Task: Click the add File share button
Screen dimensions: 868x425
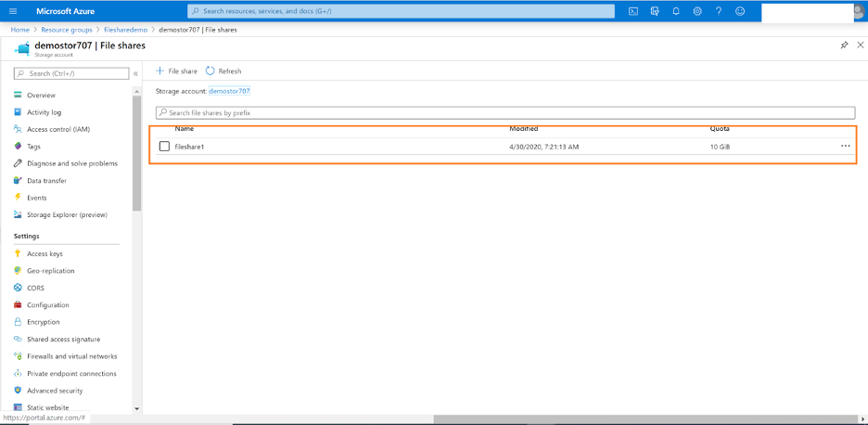Action: [177, 71]
